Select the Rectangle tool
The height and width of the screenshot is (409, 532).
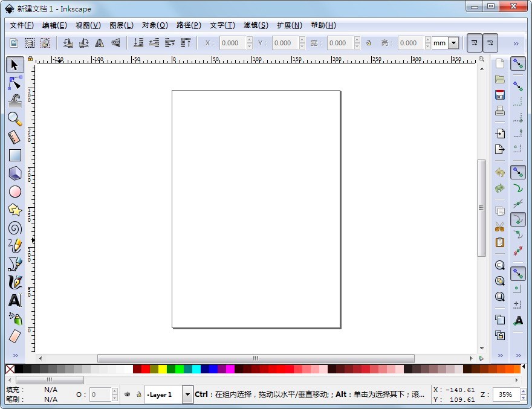(x=15, y=155)
